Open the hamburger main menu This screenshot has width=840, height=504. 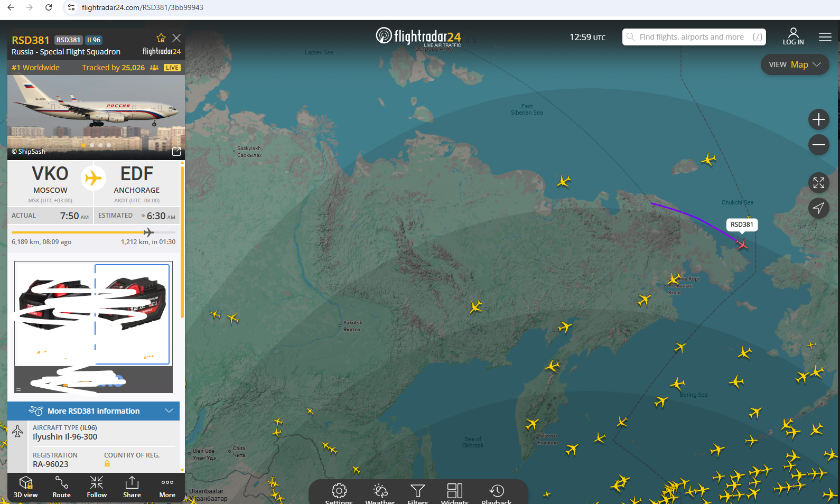825,37
